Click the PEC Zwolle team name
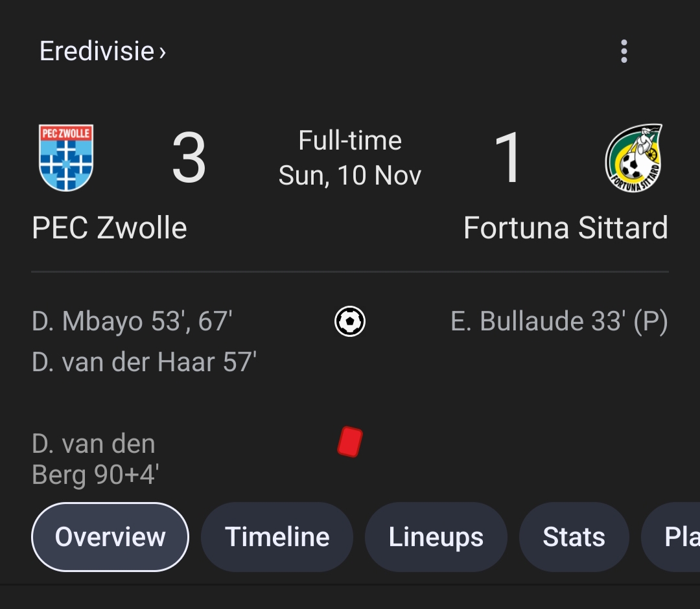 click(110, 228)
